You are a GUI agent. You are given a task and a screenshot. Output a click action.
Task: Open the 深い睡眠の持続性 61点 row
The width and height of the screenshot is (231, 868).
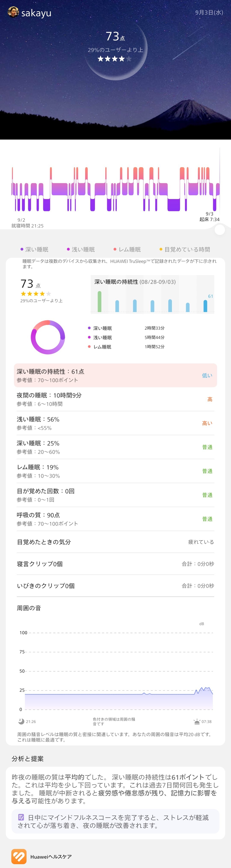coord(115,375)
